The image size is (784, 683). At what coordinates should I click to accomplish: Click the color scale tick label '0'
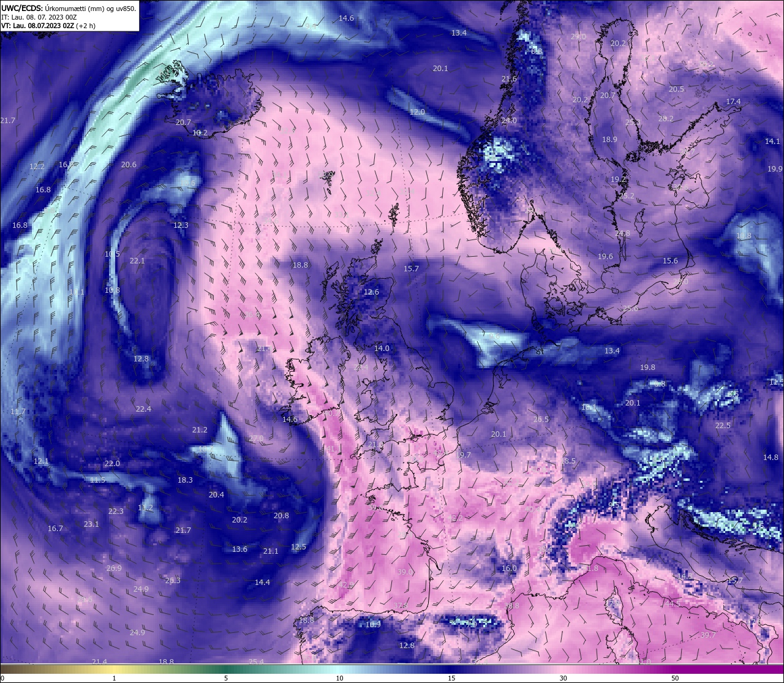pyautogui.click(x=2, y=678)
